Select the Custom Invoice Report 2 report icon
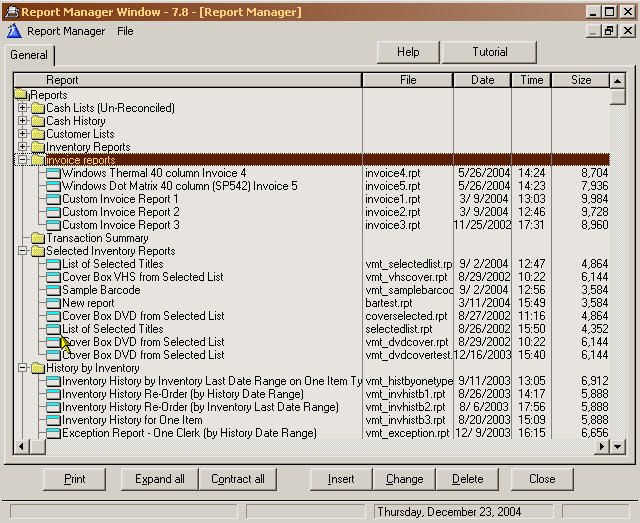 point(53,212)
